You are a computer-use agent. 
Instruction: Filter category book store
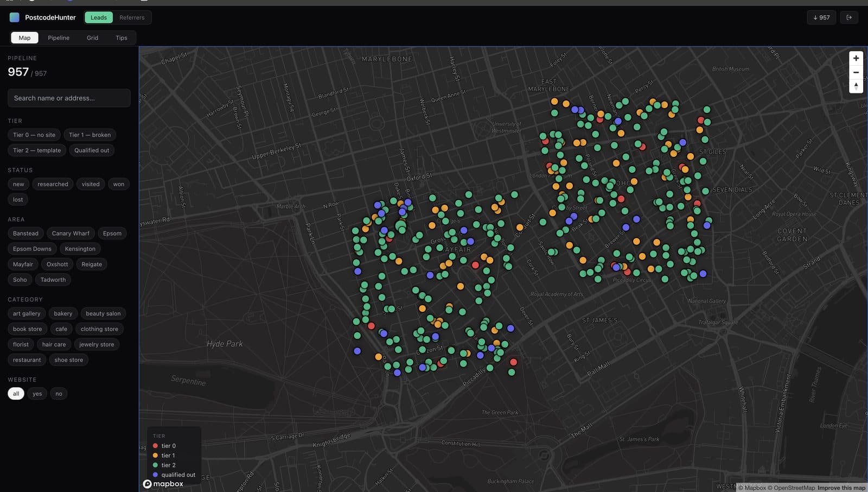coord(27,329)
